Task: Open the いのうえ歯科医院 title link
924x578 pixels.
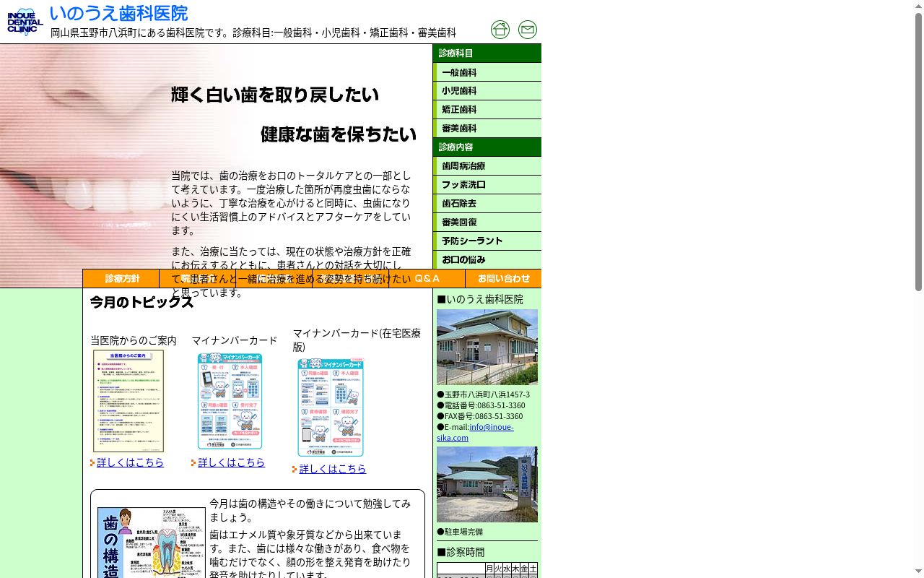Action: (118, 13)
